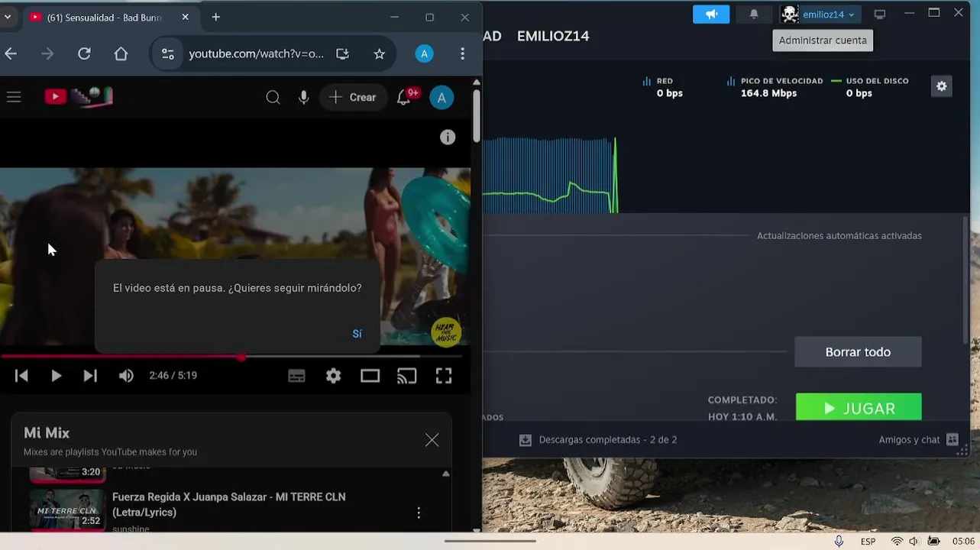Show video info card icon
Image resolution: width=980 pixels, height=550 pixels.
[448, 137]
